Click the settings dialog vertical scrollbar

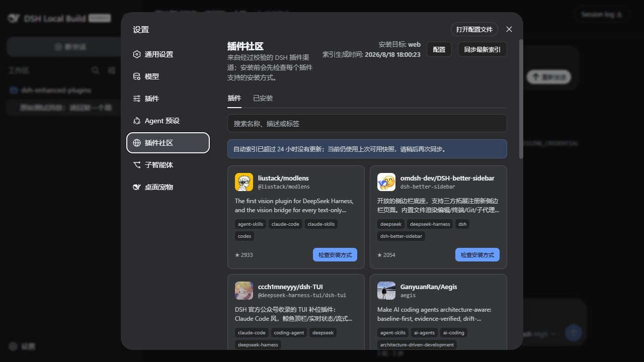point(521,99)
